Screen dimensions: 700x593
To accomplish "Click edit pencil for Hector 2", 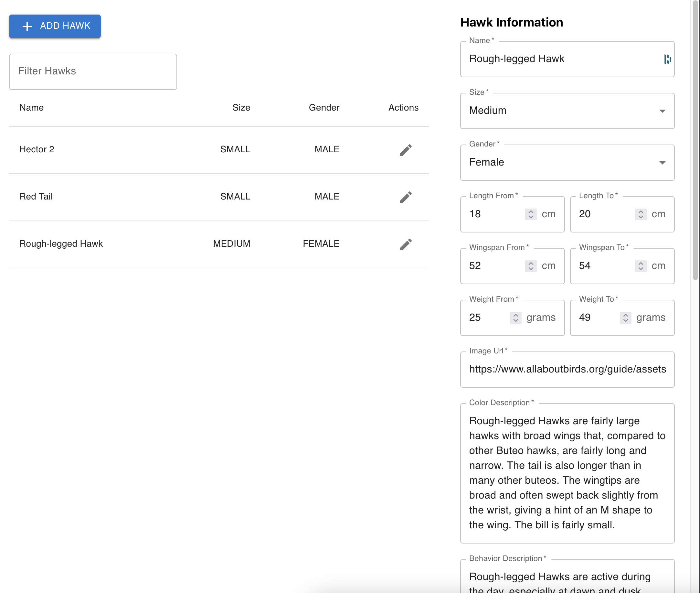I will (406, 150).
